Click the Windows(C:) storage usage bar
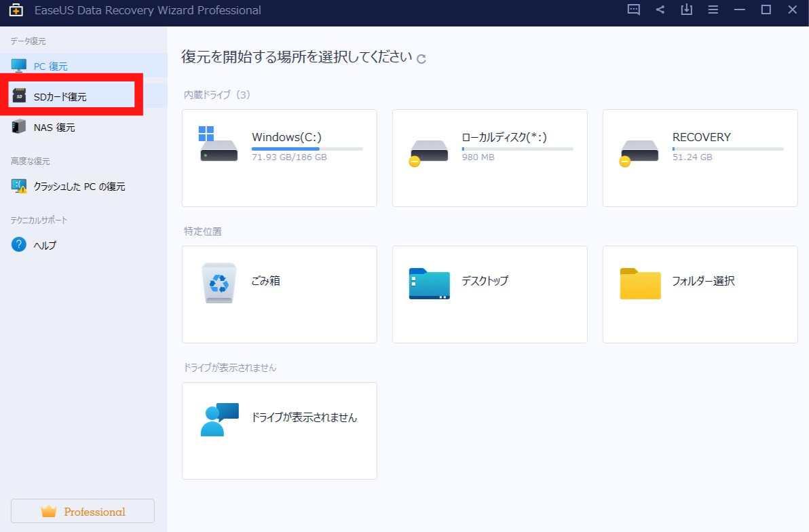Screen dimensions: 809x532 pyautogui.click(x=307, y=149)
